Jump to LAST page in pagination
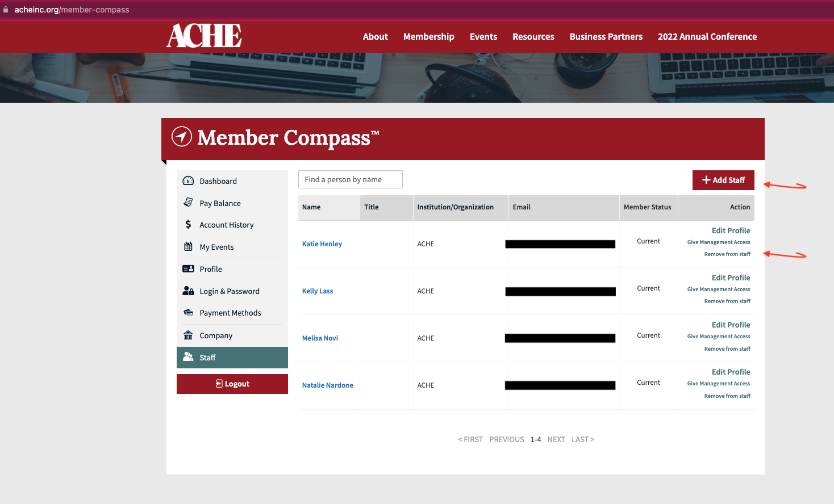This screenshot has width=834, height=504. click(583, 439)
